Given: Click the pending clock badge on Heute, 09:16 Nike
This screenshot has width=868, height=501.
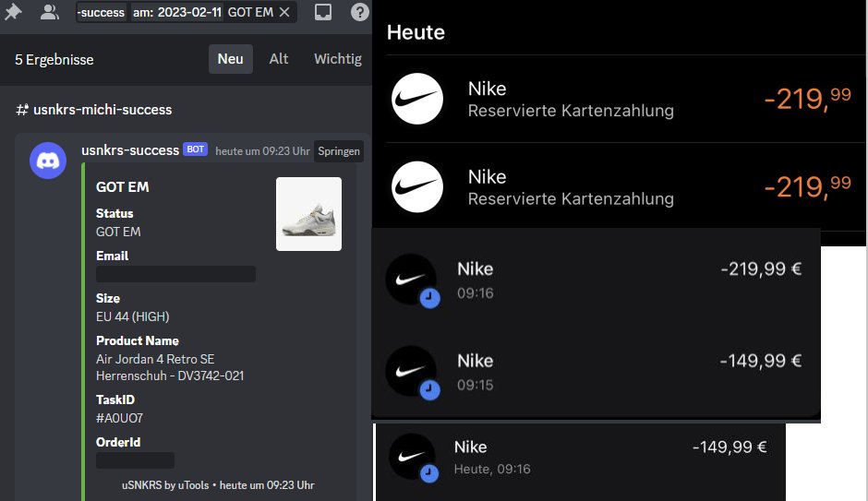Looking at the screenshot, I should 429,473.
